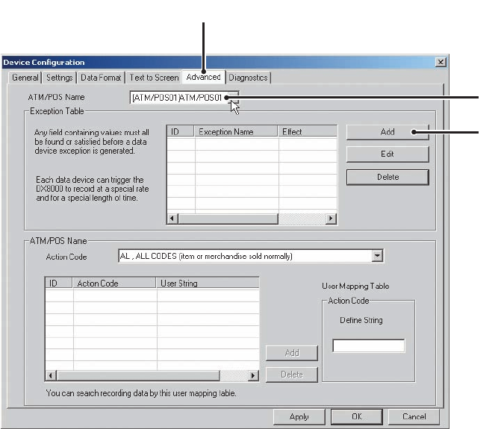The height and width of the screenshot is (429, 504).
Task: Click the Effect column header
Action: (308, 131)
